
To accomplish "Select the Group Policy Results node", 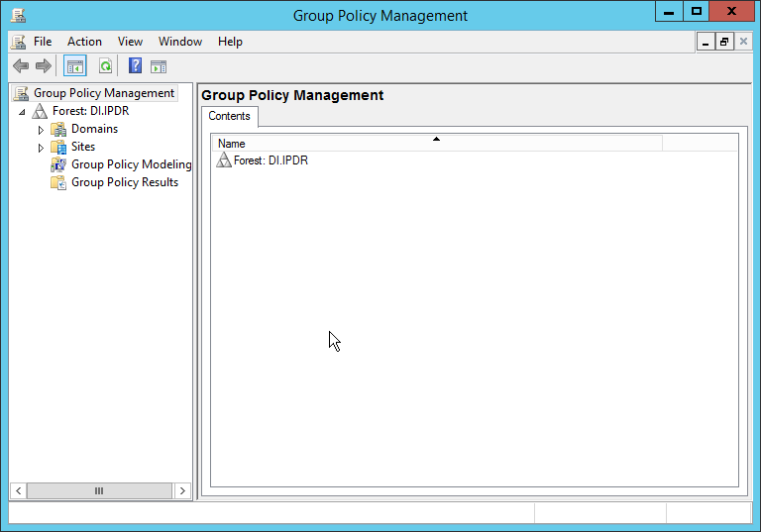I will 124,182.
